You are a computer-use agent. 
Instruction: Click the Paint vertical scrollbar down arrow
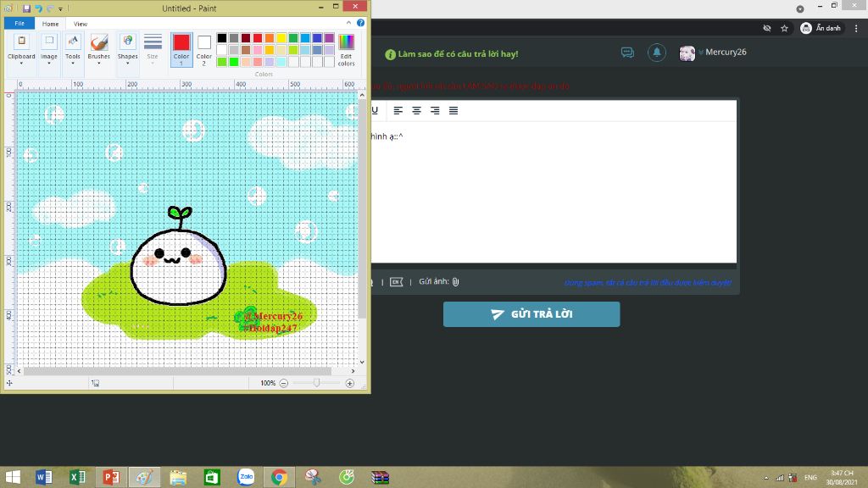[362, 363]
